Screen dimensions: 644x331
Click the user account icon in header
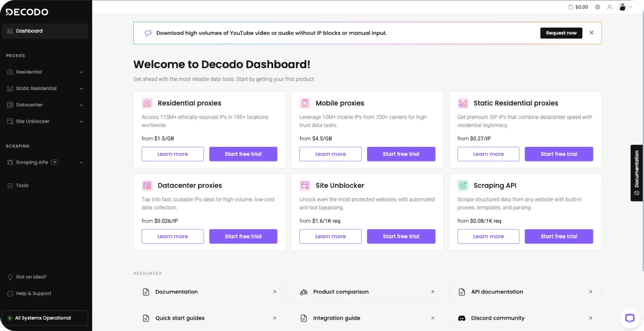click(x=610, y=7)
